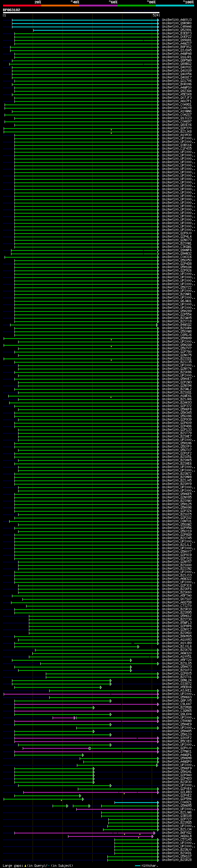Select hit label UniRef100_Q30XF2

177,737
